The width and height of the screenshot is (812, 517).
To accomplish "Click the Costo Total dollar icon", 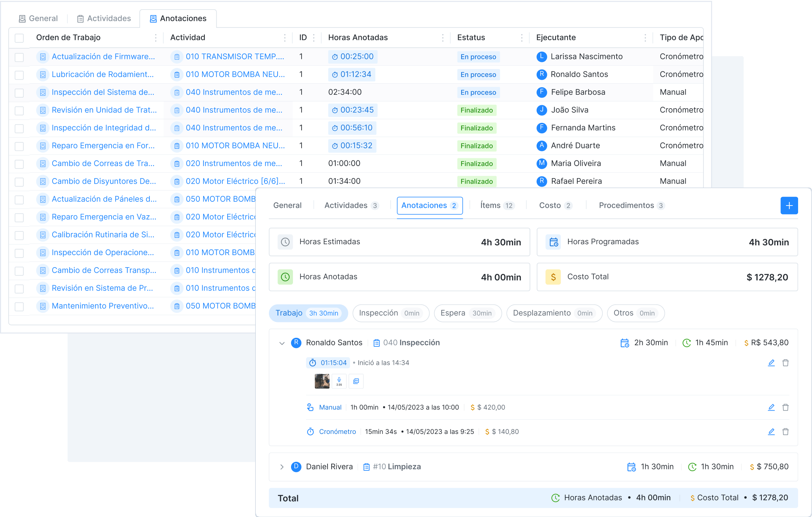I will [x=554, y=277].
